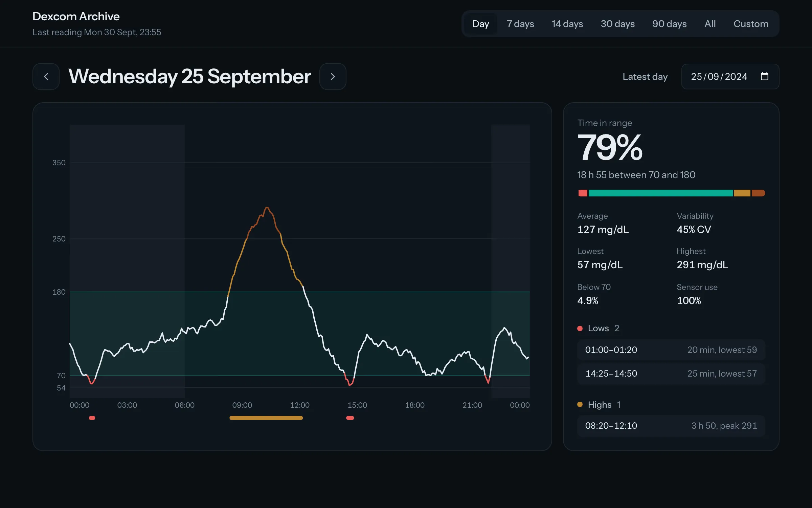Select the Day range tab
This screenshot has height=508, width=812.
pos(480,24)
